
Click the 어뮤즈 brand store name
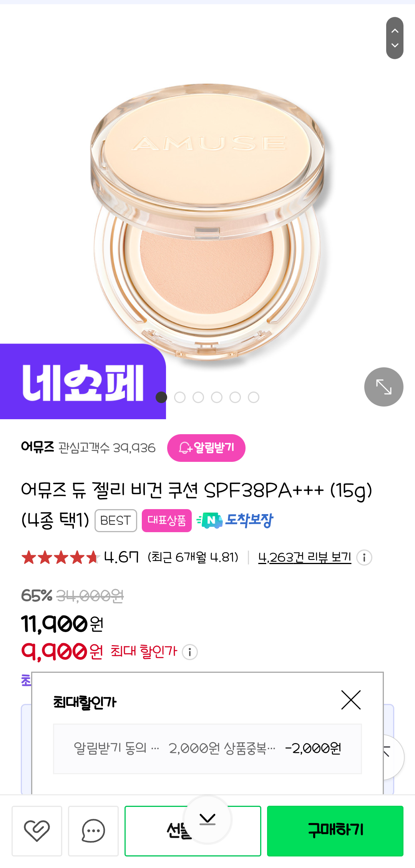point(37,447)
